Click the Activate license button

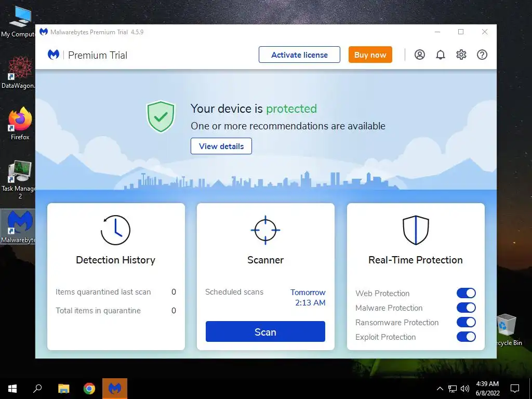(x=299, y=55)
